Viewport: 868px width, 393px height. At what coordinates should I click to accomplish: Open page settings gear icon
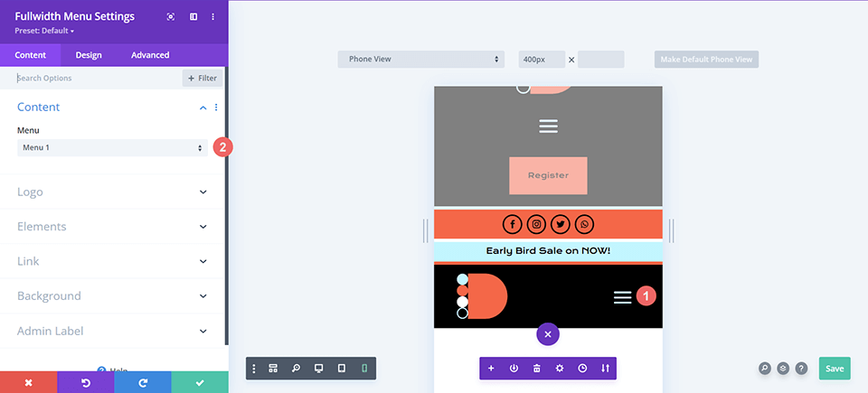560,369
